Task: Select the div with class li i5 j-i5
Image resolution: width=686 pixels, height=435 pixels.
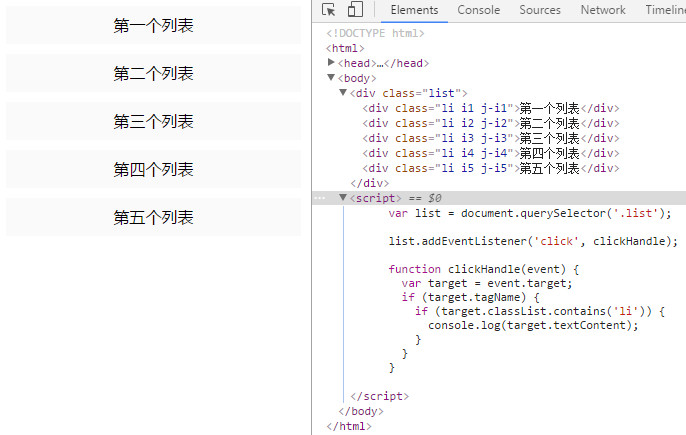Action: pyautogui.click(x=491, y=168)
